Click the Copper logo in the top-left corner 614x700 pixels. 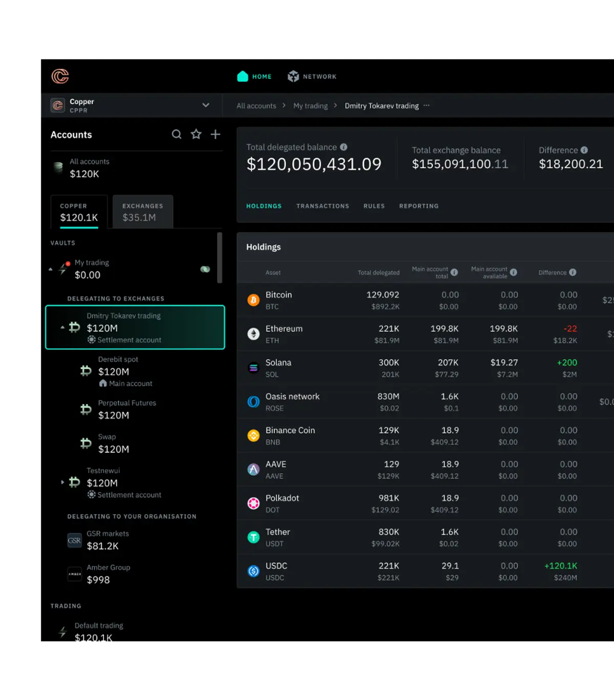point(60,75)
